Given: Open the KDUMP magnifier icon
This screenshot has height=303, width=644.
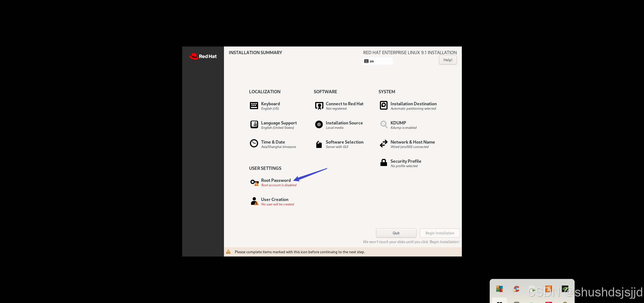Looking at the screenshot, I should point(383,125).
